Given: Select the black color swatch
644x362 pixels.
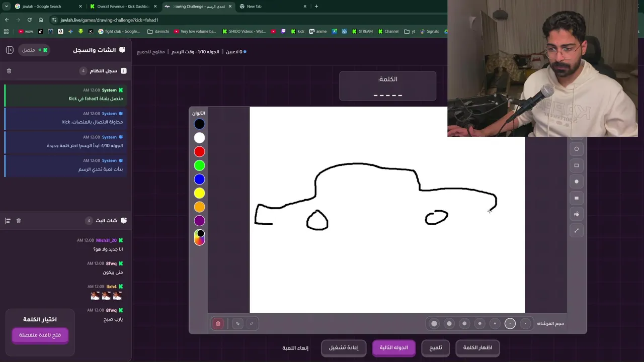Looking at the screenshot, I should coord(200,124).
